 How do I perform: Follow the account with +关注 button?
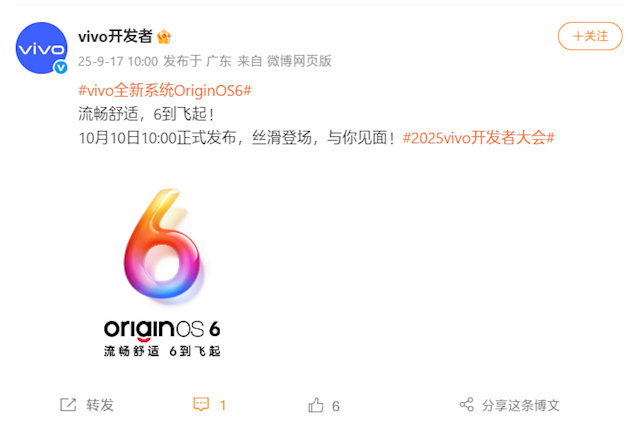point(590,36)
